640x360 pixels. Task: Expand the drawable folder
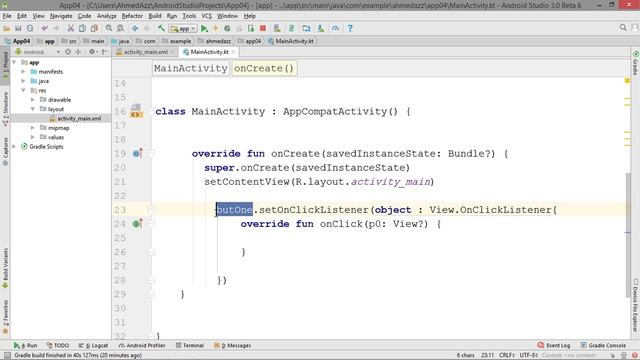[33, 100]
